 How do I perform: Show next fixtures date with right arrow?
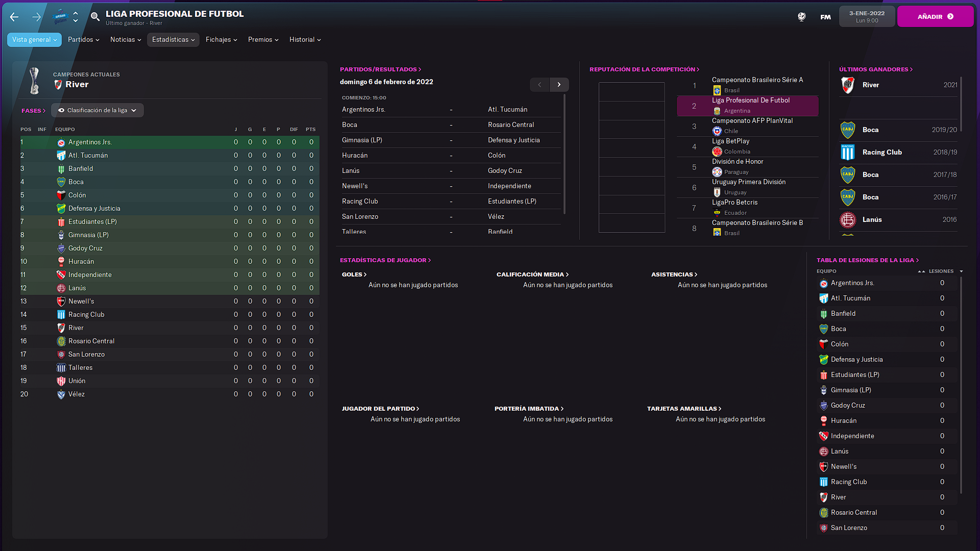[x=559, y=85]
